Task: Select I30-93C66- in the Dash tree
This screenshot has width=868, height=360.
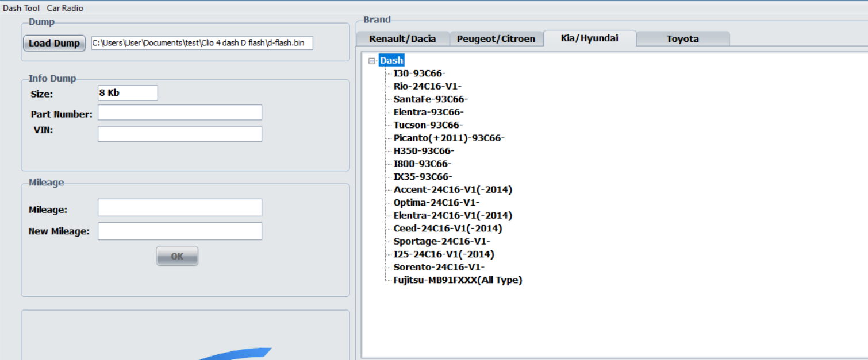Action: tap(420, 73)
